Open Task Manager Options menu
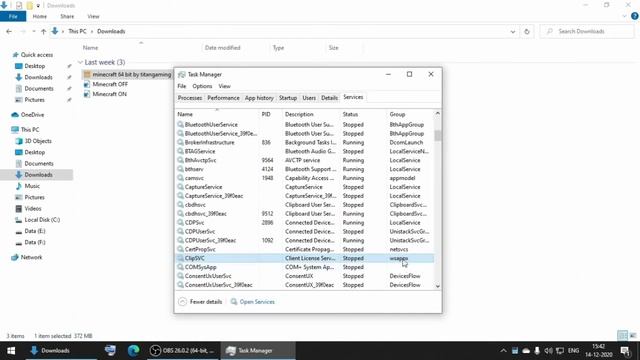Screen dimensions: 640x360 tap(202, 86)
